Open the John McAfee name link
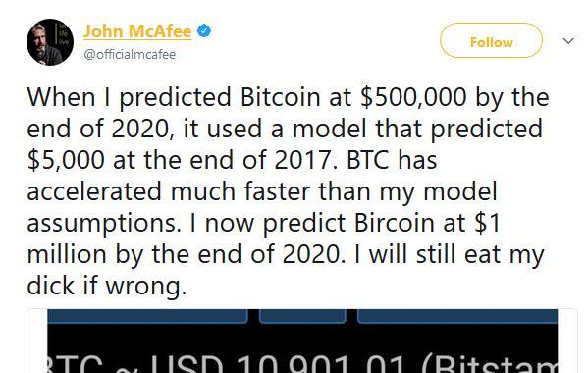The image size is (588, 373). pyautogui.click(x=137, y=31)
